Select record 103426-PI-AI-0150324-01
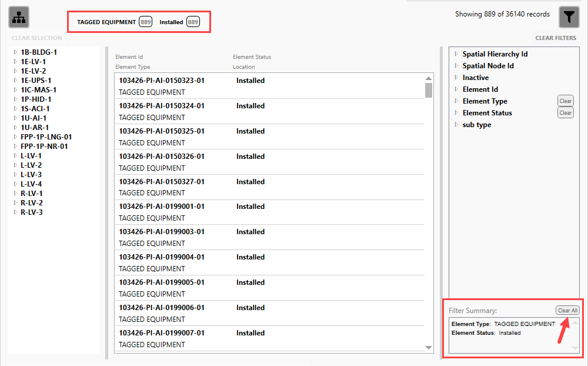This screenshot has height=366, width=588. [x=270, y=111]
